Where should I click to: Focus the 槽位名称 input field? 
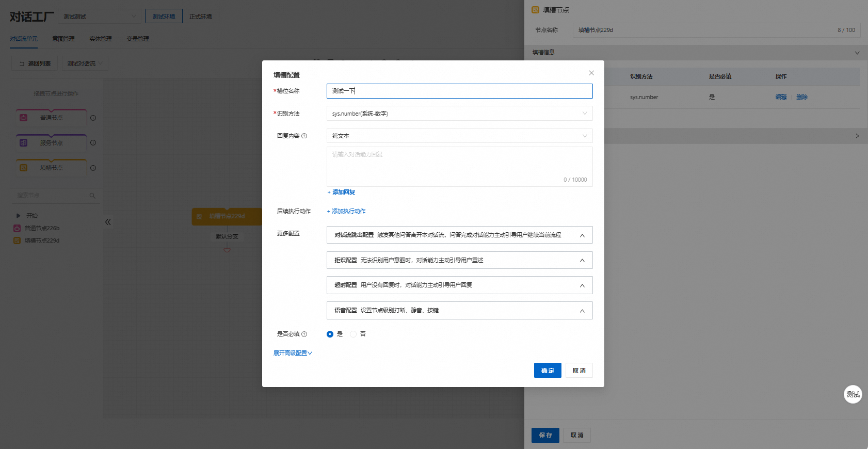click(x=459, y=91)
